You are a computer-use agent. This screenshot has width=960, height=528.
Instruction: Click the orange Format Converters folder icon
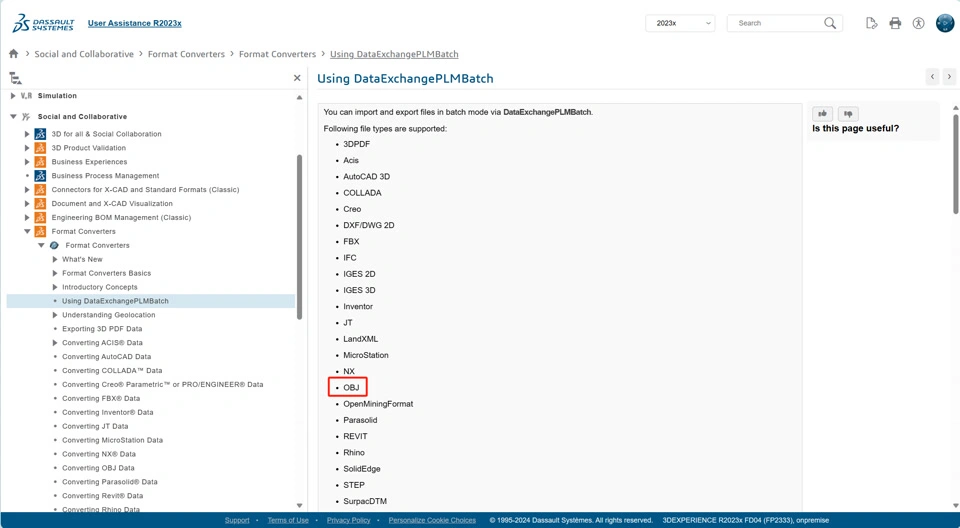point(40,232)
